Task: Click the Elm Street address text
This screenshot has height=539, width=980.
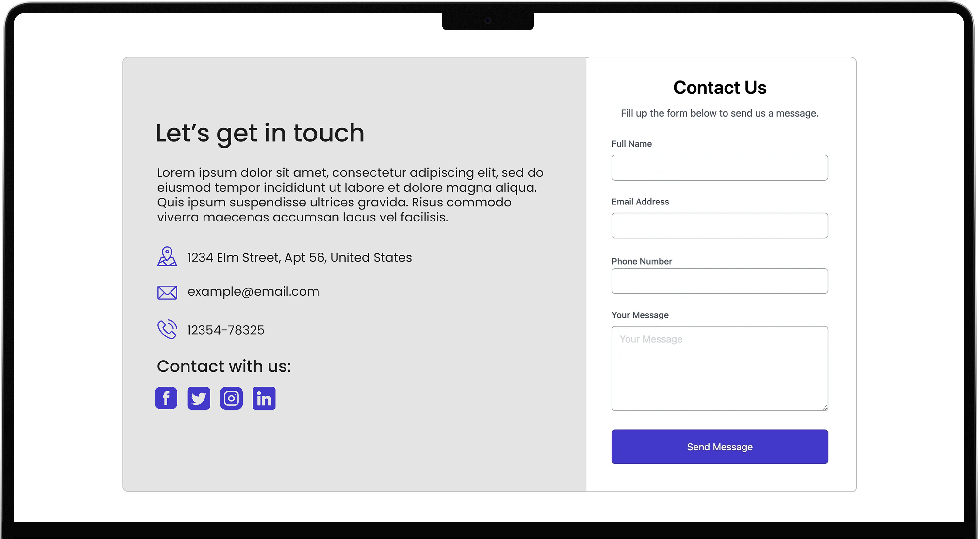Action: click(x=300, y=257)
